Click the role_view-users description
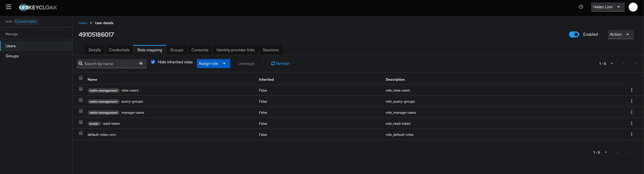 [x=398, y=91]
